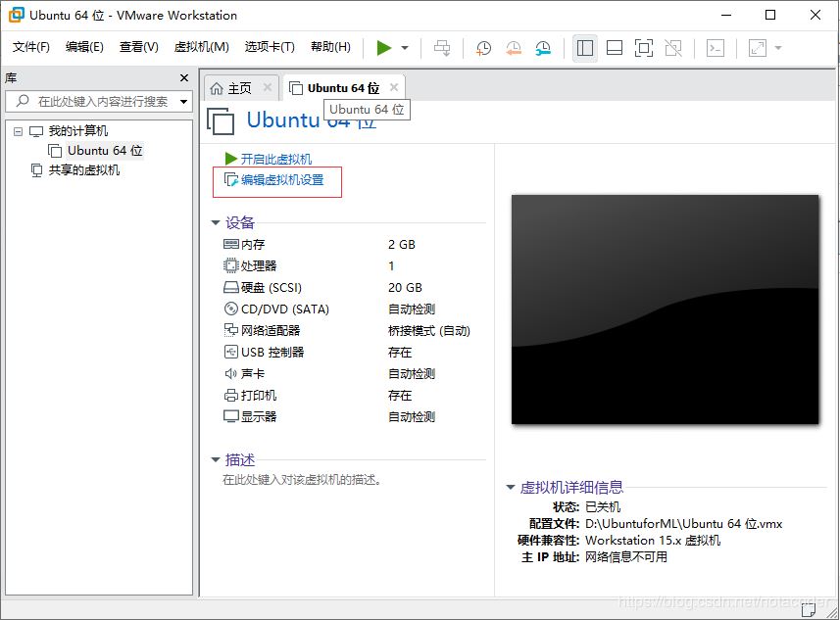
Task: Collapse 我的计算机 tree node
Action: (18, 131)
